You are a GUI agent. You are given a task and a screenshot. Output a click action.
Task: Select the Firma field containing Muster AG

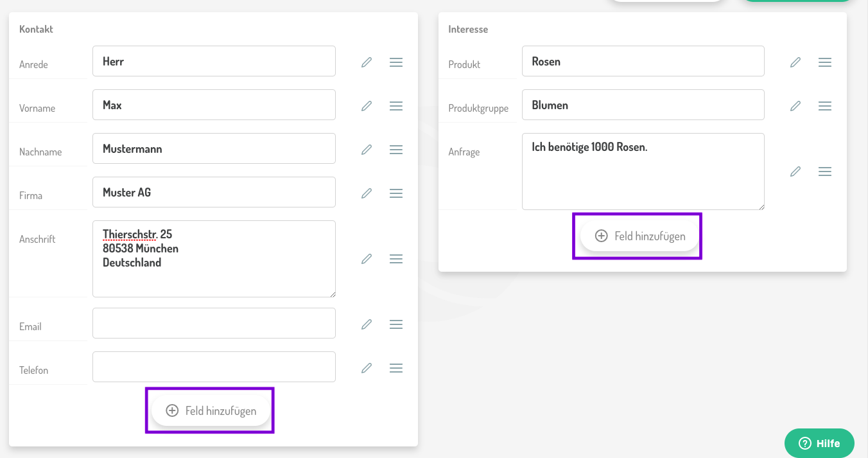click(214, 192)
